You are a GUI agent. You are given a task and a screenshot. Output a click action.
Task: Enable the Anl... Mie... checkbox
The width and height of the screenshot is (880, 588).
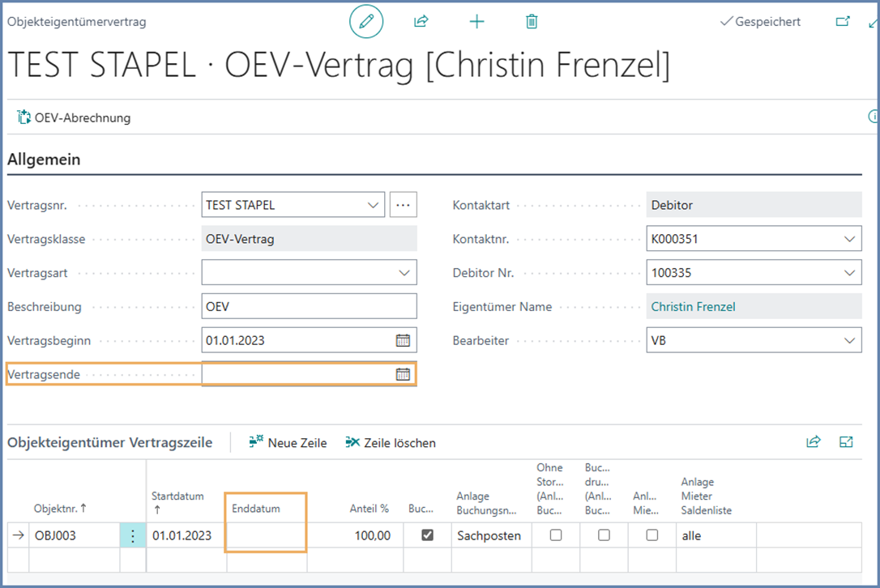coord(651,535)
